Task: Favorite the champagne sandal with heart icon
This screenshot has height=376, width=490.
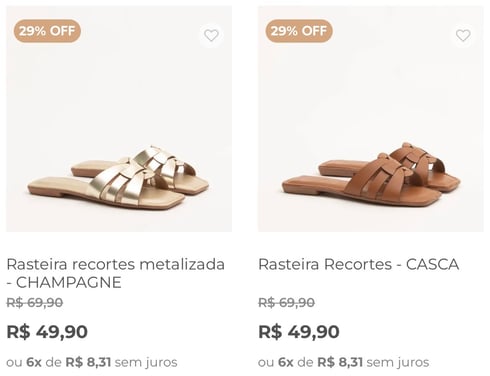Action: 211,35
